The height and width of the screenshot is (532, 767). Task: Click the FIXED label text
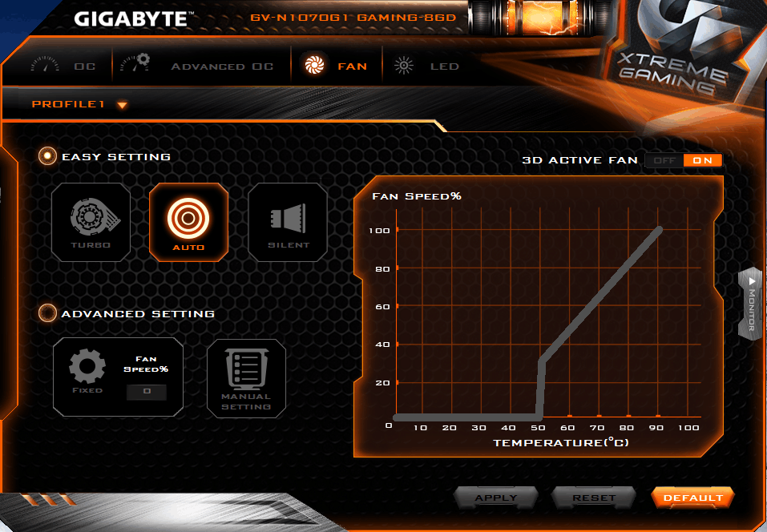[x=87, y=390]
